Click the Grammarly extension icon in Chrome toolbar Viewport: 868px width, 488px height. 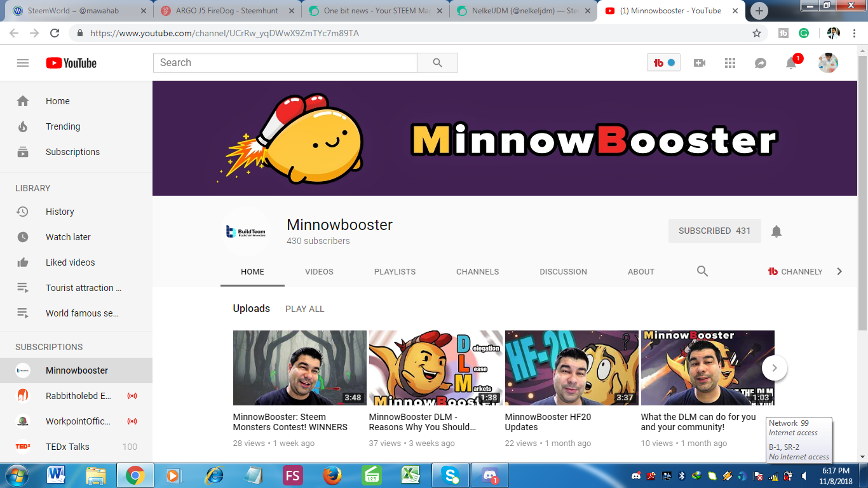[804, 33]
